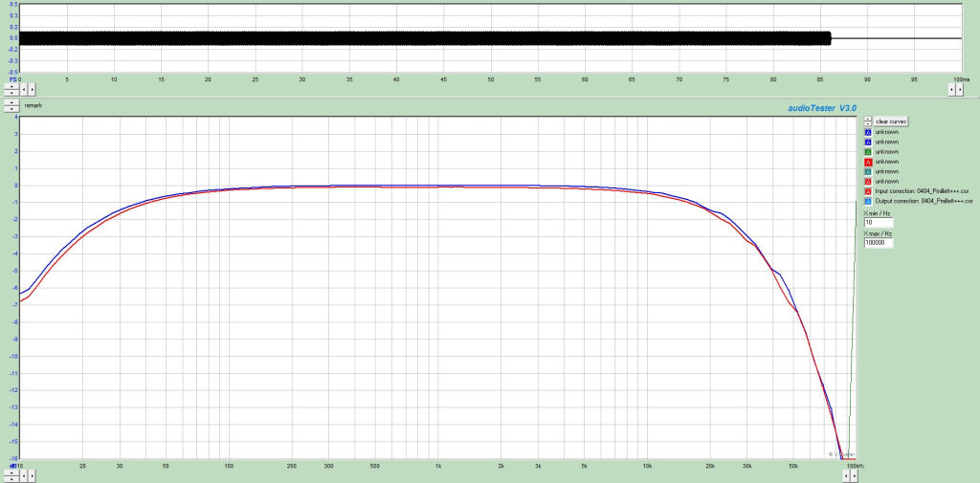Toggle the Input correction curve marker
The image size is (980, 483).
pyautogui.click(x=869, y=191)
